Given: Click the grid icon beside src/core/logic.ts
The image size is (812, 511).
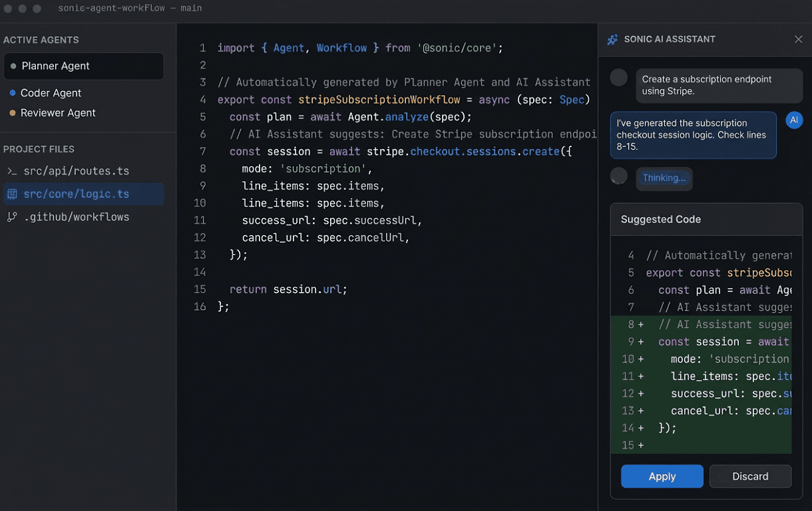Looking at the screenshot, I should (12, 194).
